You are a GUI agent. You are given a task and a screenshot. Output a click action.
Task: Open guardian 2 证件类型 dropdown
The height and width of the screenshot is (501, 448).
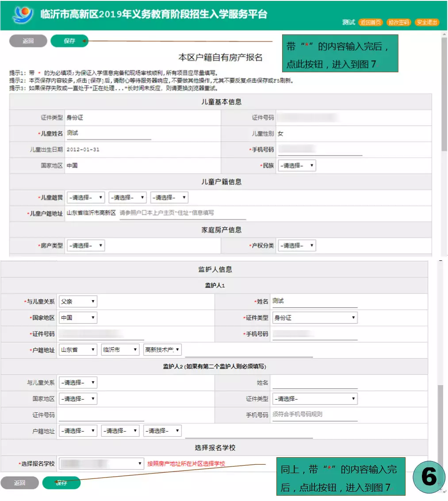coord(315,399)
